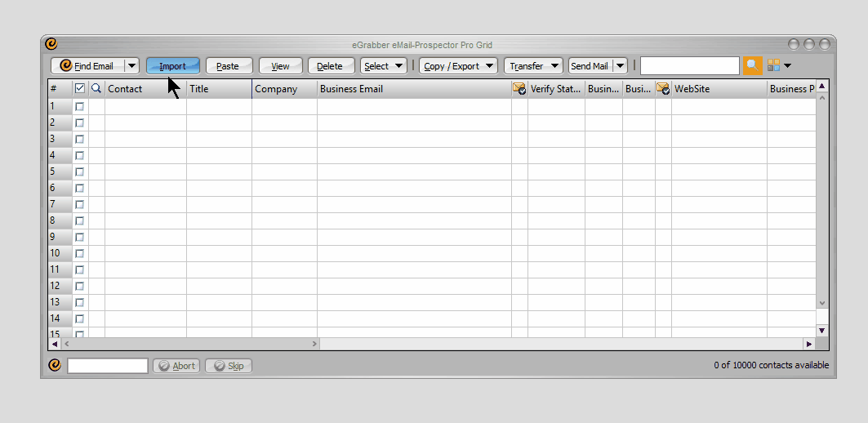
Task: Click eGrabber logo in bottom status bar
Action: pos(54,365)
